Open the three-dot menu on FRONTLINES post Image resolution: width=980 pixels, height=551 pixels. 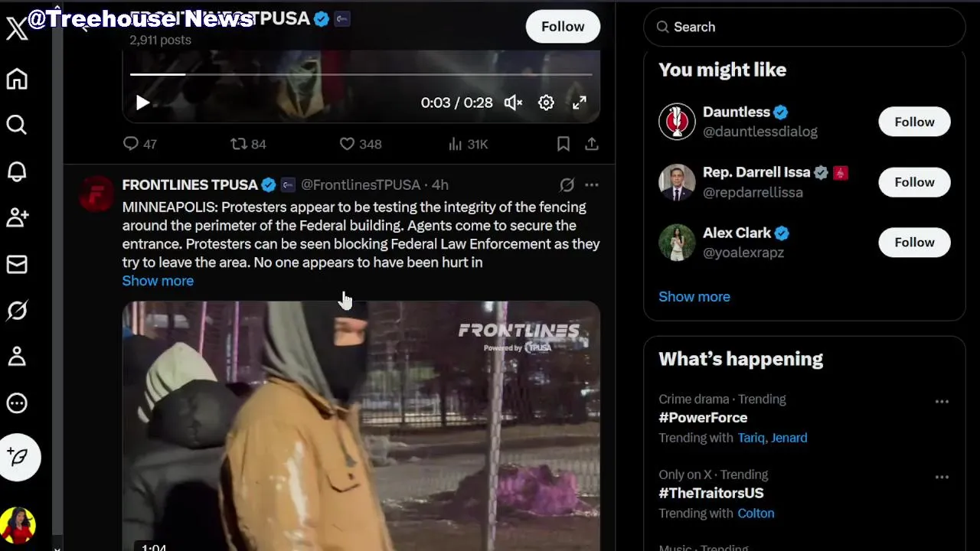point(592,184)
